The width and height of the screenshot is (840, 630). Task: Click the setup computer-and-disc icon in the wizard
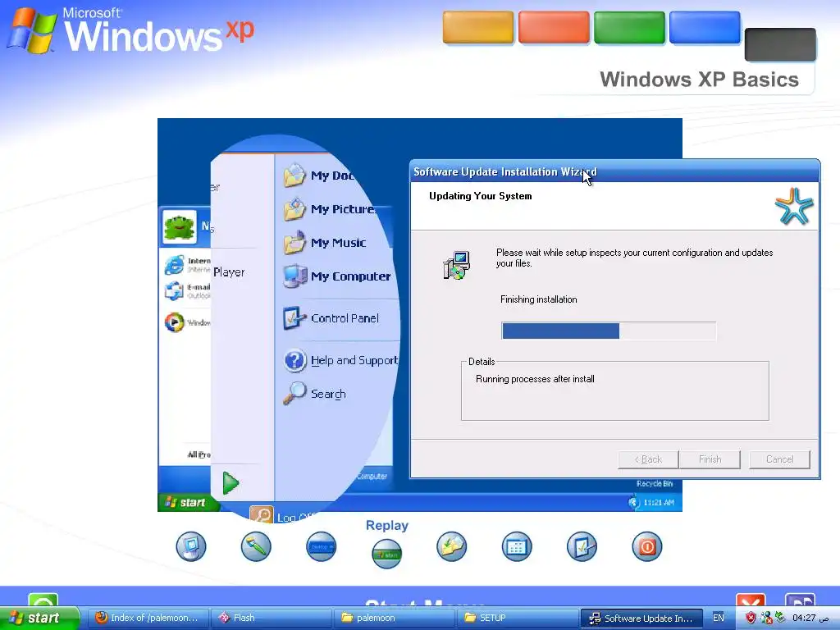click(457, 265)
